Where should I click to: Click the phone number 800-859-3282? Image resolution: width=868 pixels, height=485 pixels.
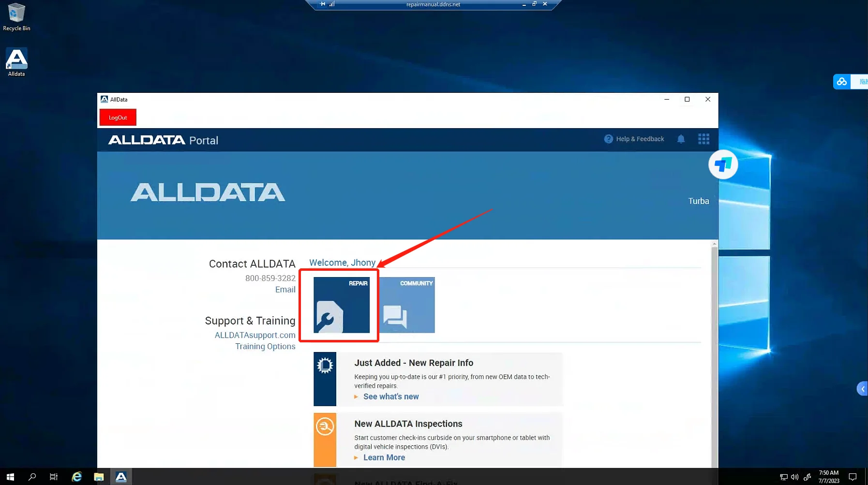[270, 278]
